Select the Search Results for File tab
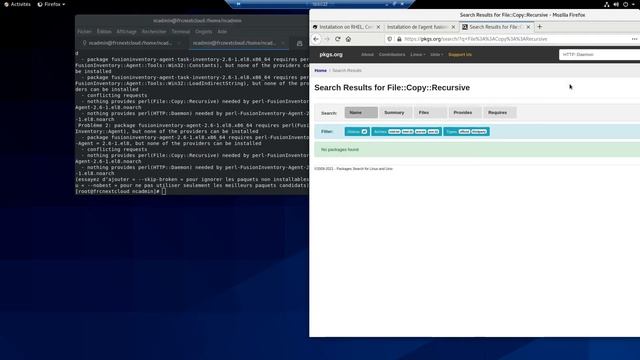This screenshot has height=360, width=640. point(494,27)
